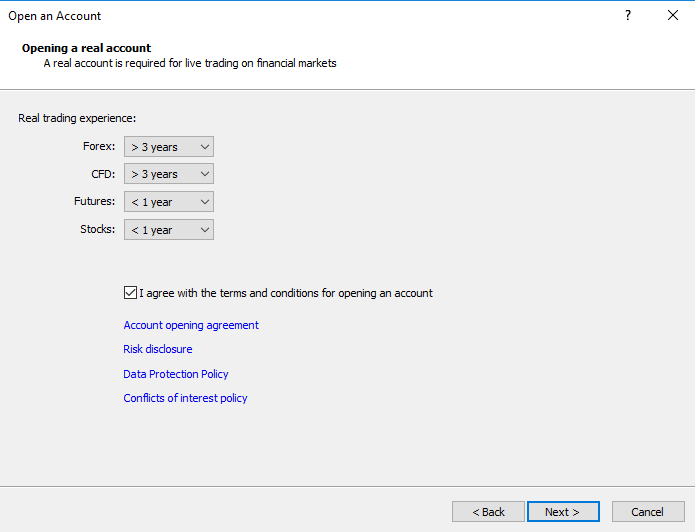
Task: Expand the Stocks experience dropdown
Action: [169, 230]
